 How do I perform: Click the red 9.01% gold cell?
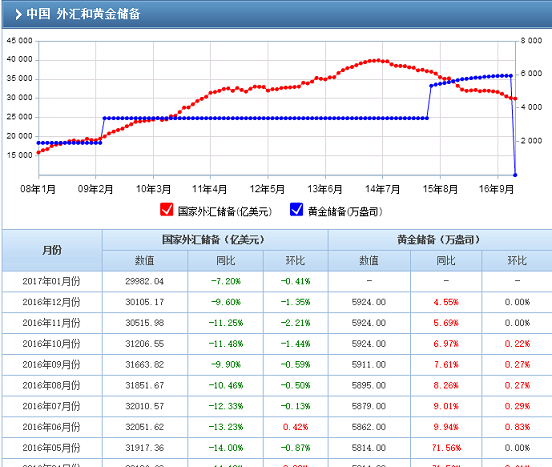(x=446, y=406)
